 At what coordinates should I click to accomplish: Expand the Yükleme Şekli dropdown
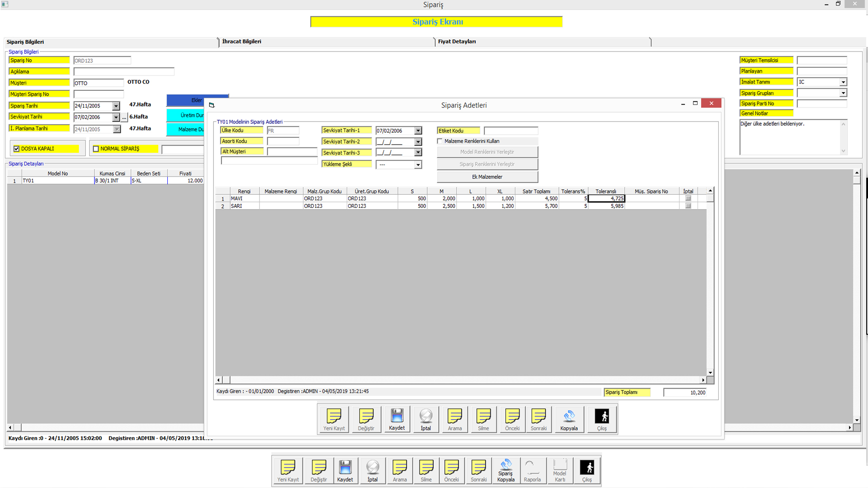[418, 165]
